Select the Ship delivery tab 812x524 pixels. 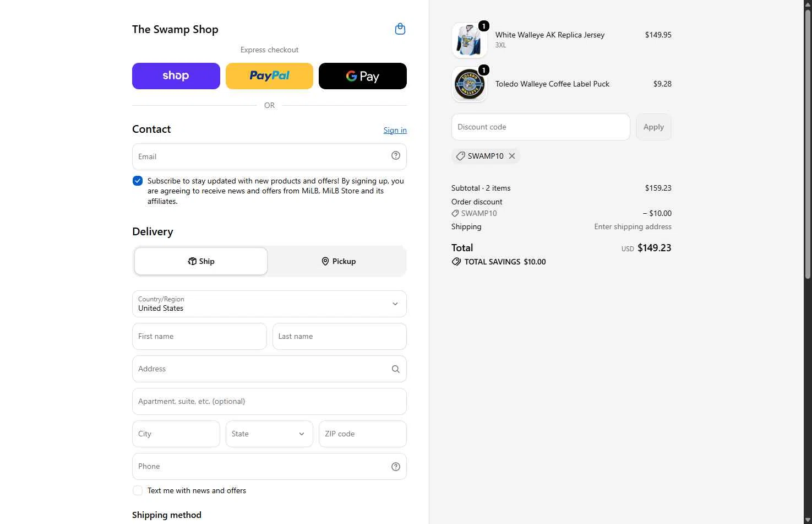[201, 261]
